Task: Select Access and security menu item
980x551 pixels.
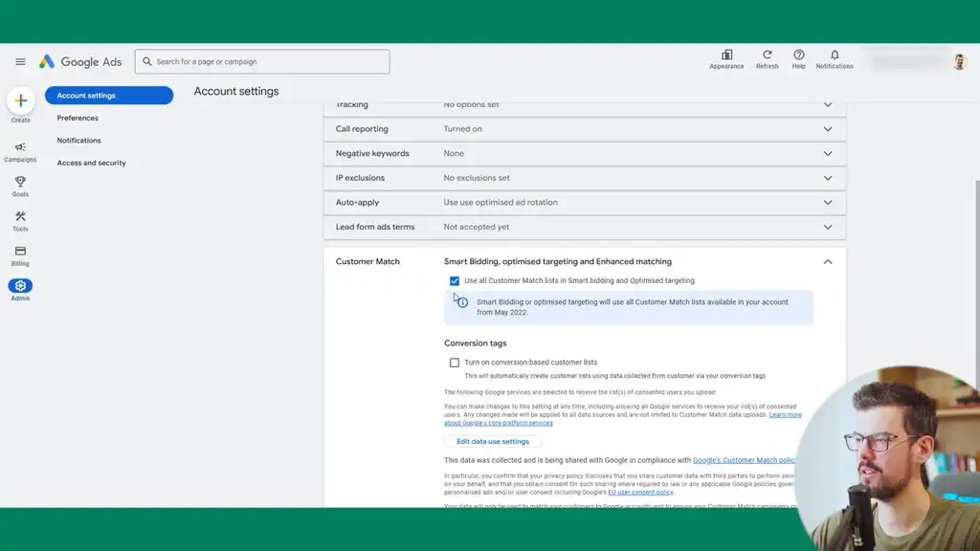Action: 91,164
